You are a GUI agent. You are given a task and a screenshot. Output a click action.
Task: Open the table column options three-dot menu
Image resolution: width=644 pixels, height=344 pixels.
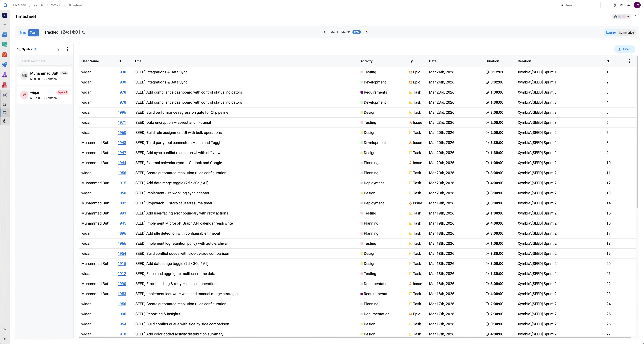click(x=630, y=61)
